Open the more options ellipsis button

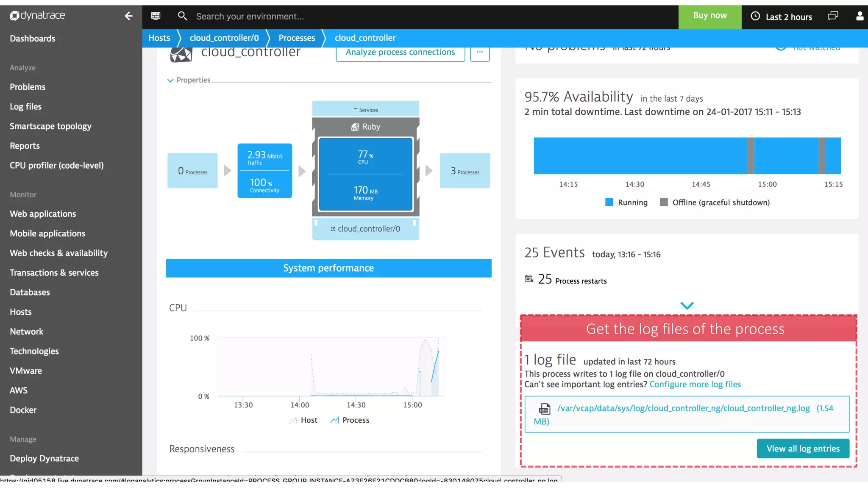480,52
